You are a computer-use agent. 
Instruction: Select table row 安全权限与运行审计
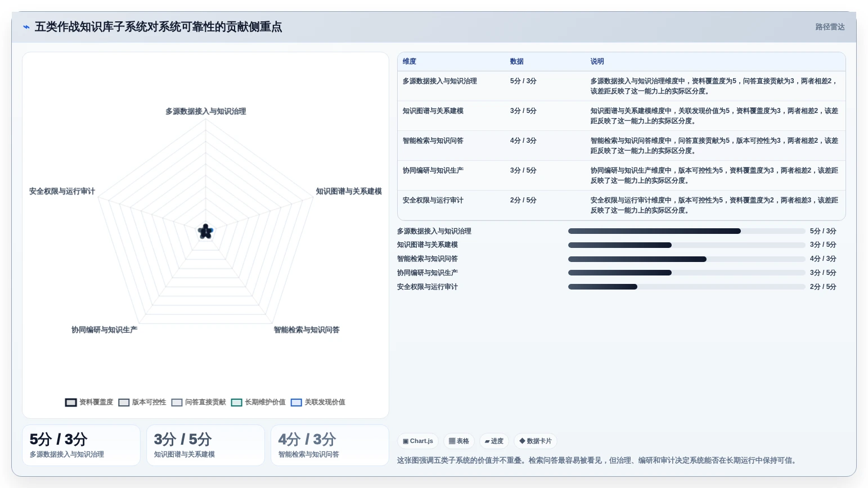(621, 205)
